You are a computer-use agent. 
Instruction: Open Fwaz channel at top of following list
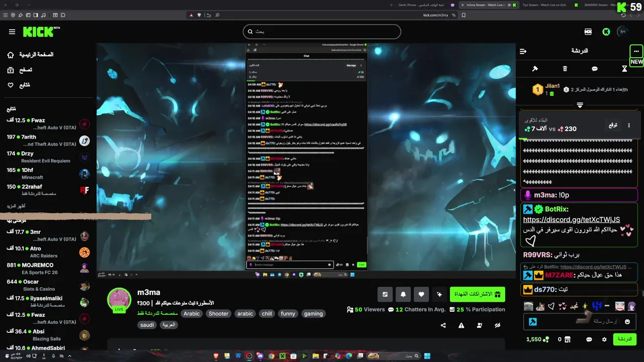pyautogui.click(x=48, y=124)
